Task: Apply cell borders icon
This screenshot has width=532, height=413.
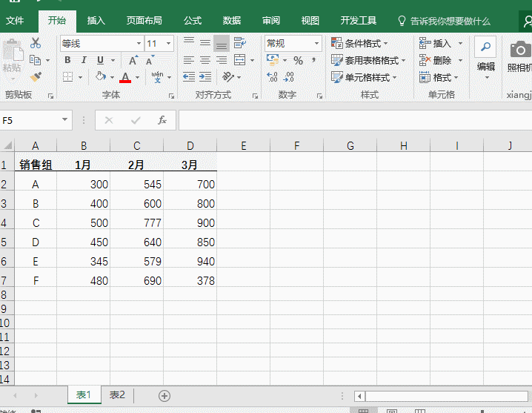Action: [68, 77]
